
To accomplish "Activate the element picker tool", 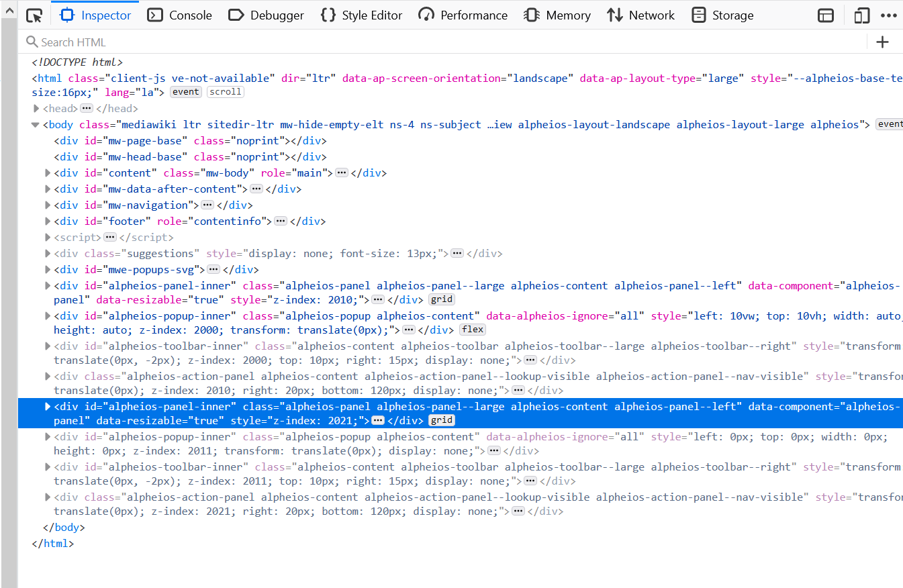I will (34, 15).
